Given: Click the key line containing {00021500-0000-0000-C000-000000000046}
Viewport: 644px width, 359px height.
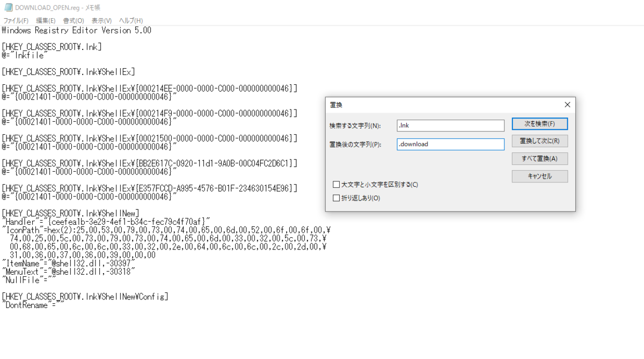Looking at the screenshot, I should [x=150, y=138].
